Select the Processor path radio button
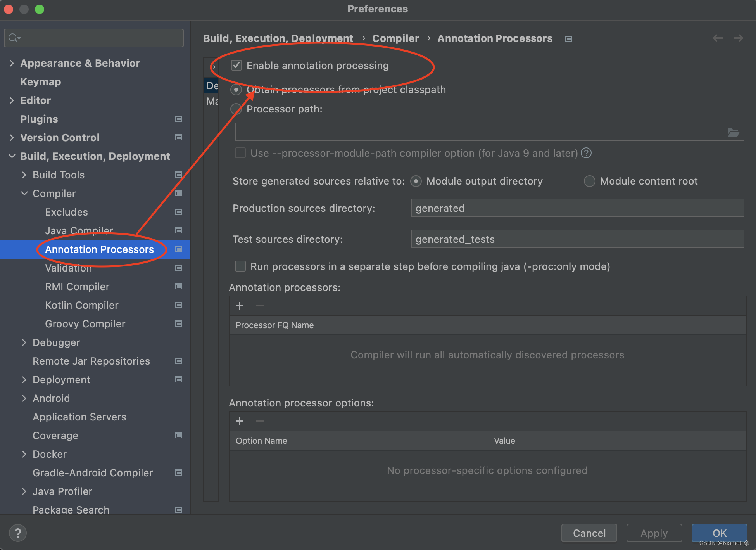Screen dimensions: 756x550 coord(236,109)
